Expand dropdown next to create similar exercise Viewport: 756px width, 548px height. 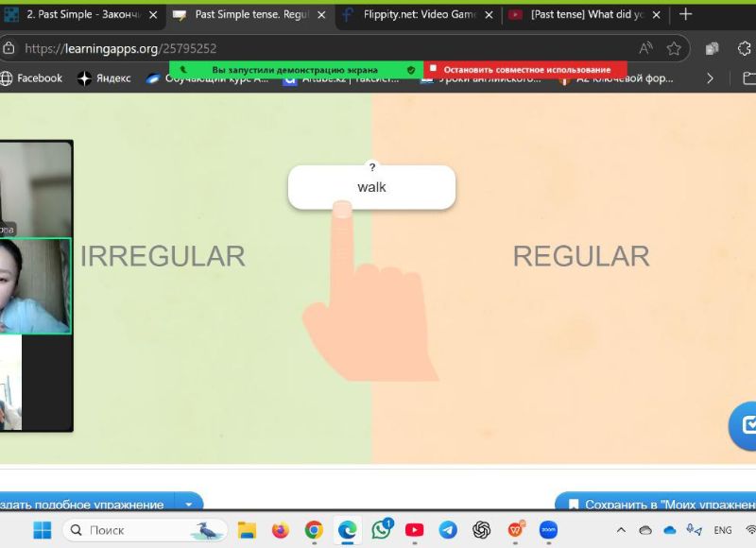(x=188, y=505)
